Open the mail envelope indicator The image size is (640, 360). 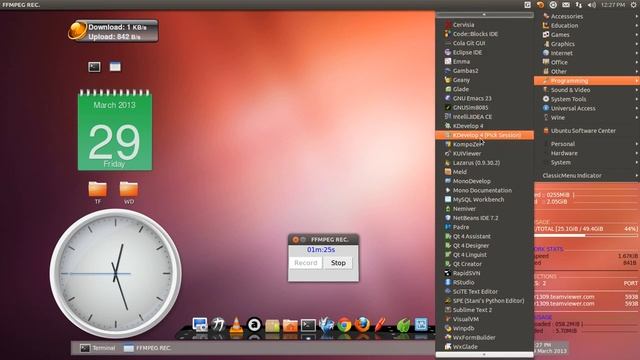click(x=566, y=5)
